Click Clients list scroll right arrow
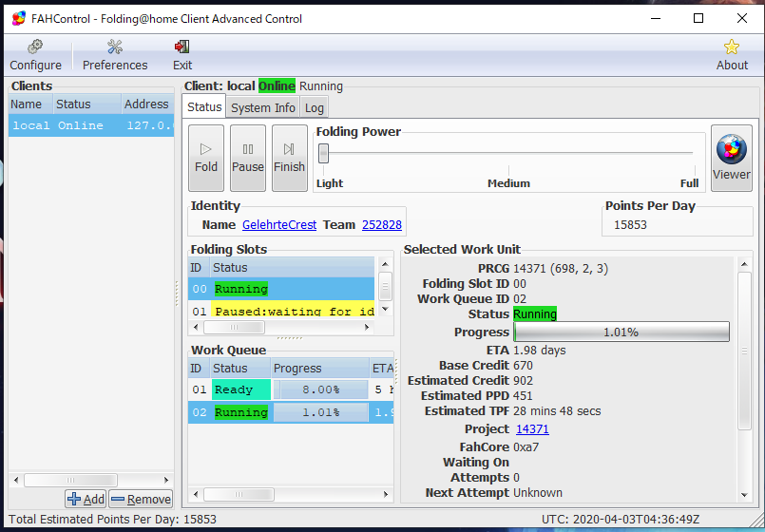 tap(166, 481)
